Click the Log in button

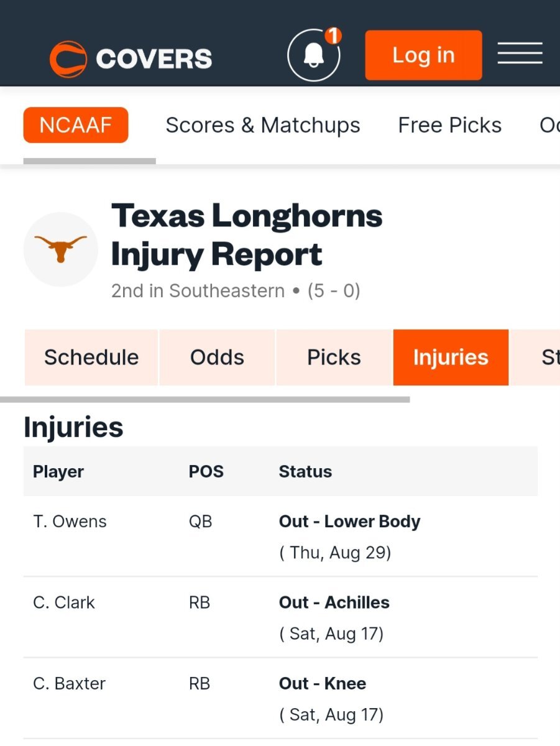coord(423,55)
